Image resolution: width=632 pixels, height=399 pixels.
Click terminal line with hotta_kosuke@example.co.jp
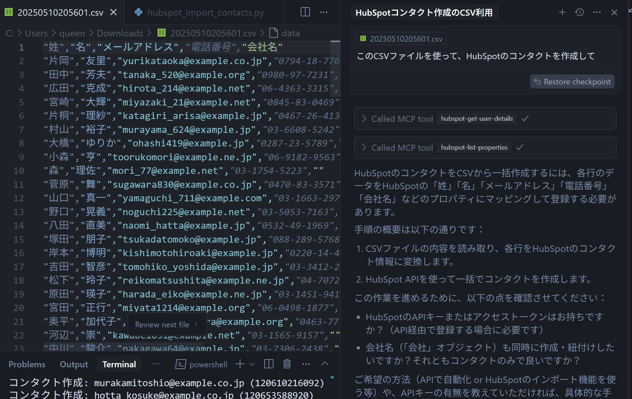[161, 395]
